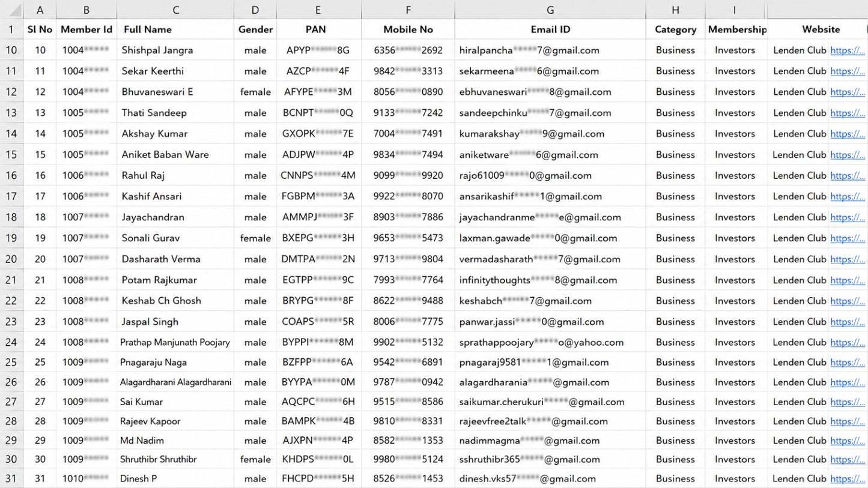Image resolution: width=868 pixels, height=488 pixels.
Task: Select row 10 header
Action: [x=11, y=50]
